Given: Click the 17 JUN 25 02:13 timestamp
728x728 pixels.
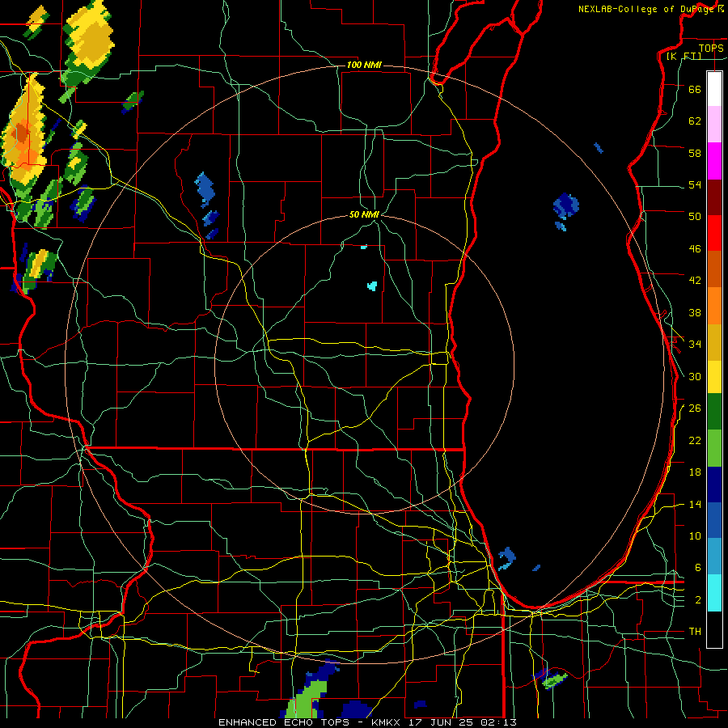Looking at the screenshot, I should 463,722.
